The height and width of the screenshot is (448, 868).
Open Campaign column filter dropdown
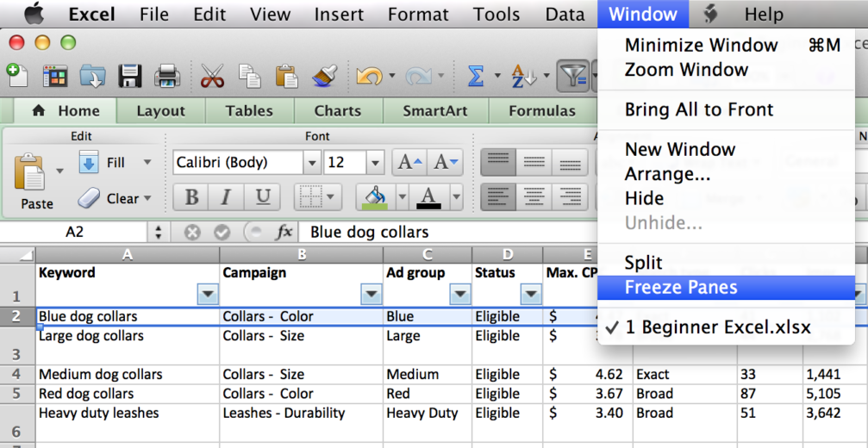coord(372,295)
